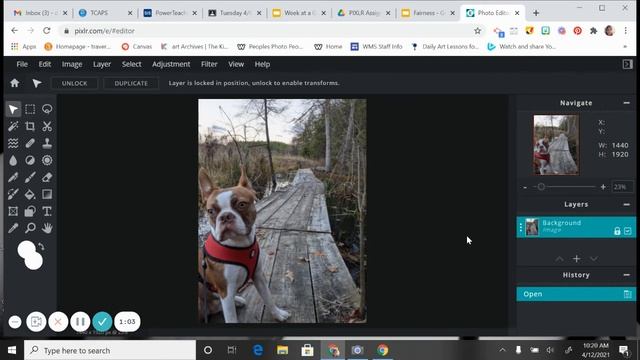Collapse the right sidebar panel
Viewport: 640px width, 360px height.
[627, 64]
